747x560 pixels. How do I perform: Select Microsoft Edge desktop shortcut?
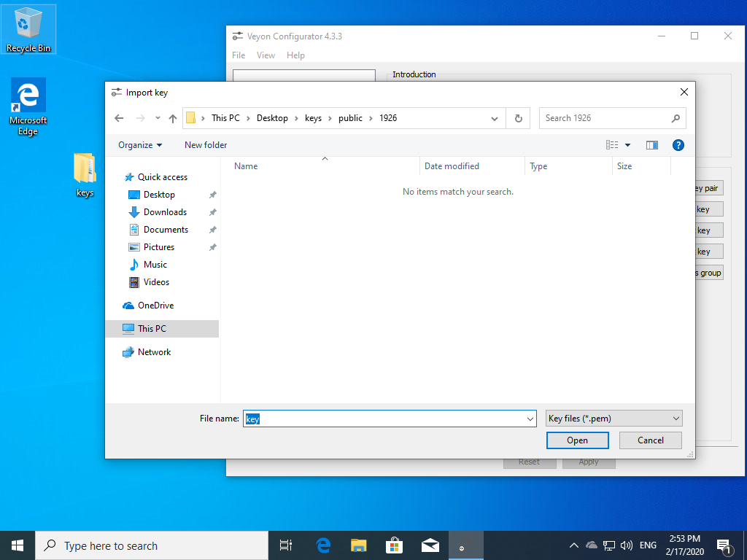point(28,107)
